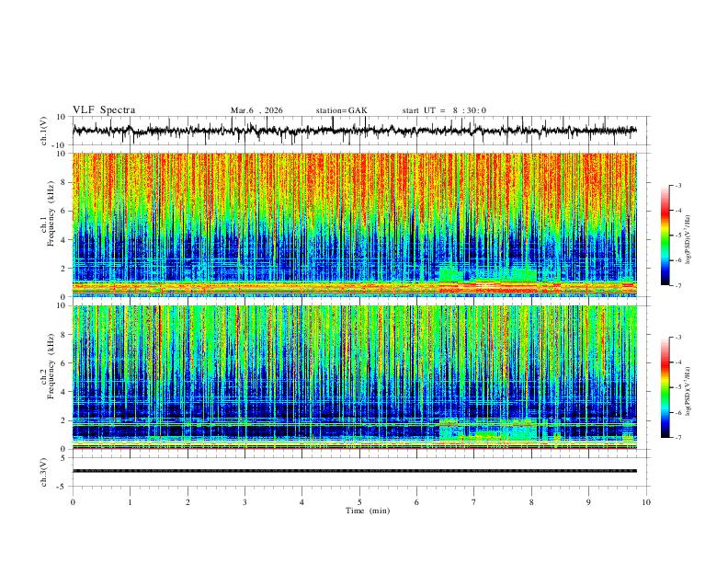Click the color scale bar beside ch.2 spectrogram
This screenshot has width=728, height=563.
pos(665,387)
